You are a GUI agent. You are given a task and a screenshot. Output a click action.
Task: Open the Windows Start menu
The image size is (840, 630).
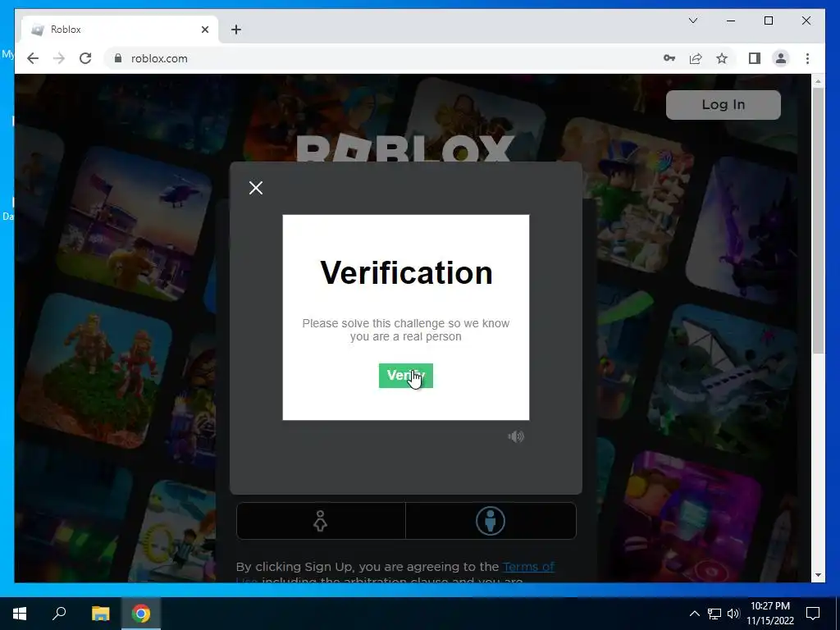click(20, 614)
